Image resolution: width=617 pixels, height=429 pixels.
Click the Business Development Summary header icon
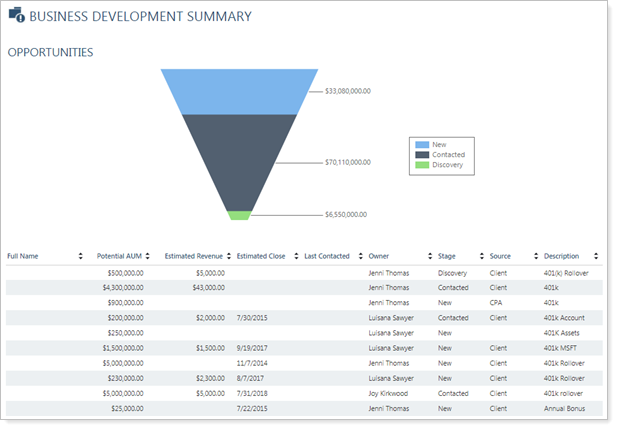[x=16, y=17]
